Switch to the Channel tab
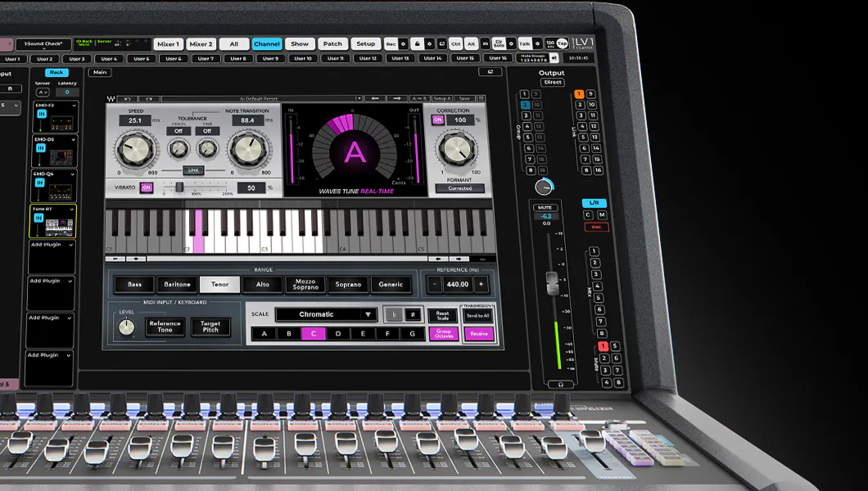868x491 pixels. [267, 43]
